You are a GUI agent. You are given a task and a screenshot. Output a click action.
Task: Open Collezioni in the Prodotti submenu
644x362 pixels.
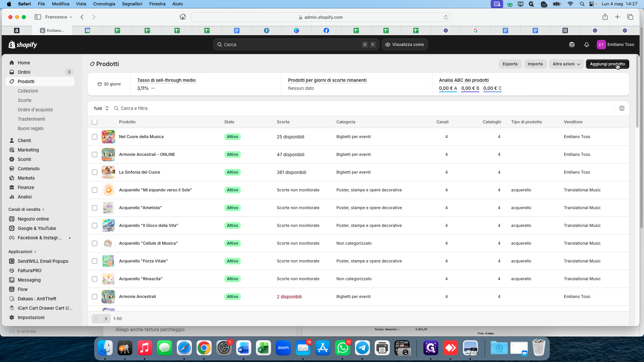coord(28,91)
